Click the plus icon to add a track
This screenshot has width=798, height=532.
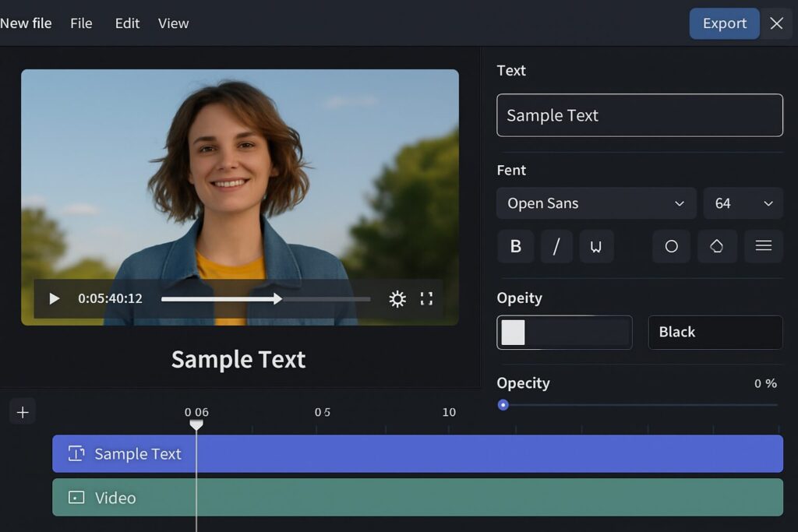click(23, 412)
